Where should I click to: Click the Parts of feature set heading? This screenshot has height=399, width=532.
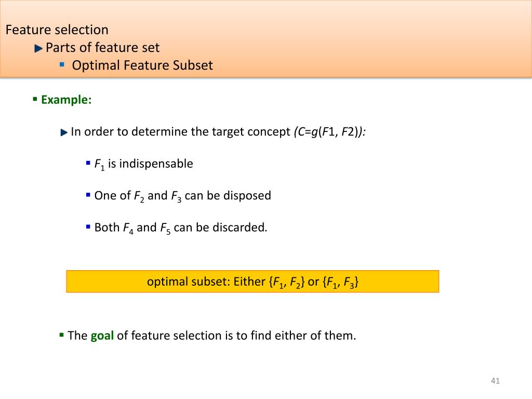(x=102, y=47)
